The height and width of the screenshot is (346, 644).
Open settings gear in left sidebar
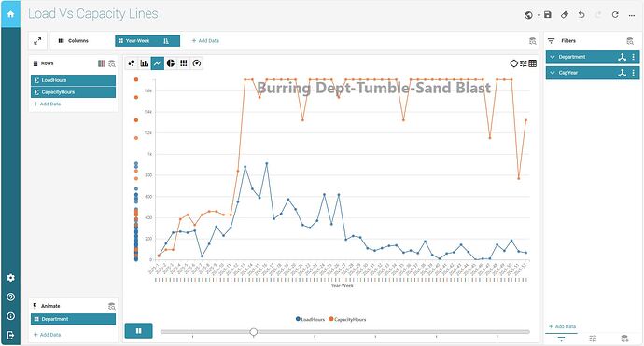point(10,278)
